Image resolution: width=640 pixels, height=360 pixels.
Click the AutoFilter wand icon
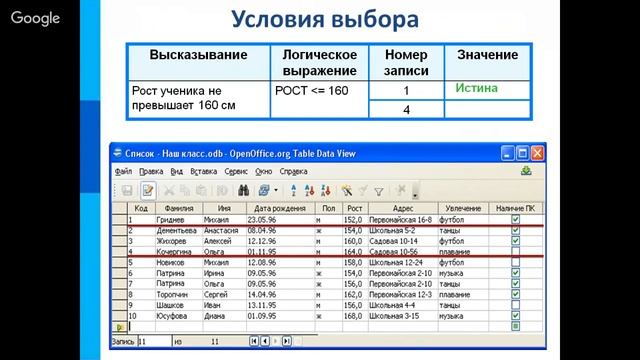tap(347, 191)
